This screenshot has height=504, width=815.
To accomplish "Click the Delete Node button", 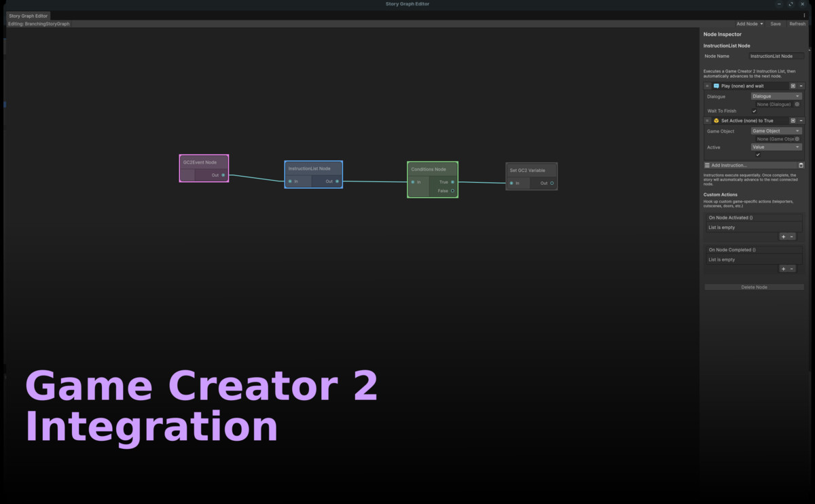I will 754,287.
